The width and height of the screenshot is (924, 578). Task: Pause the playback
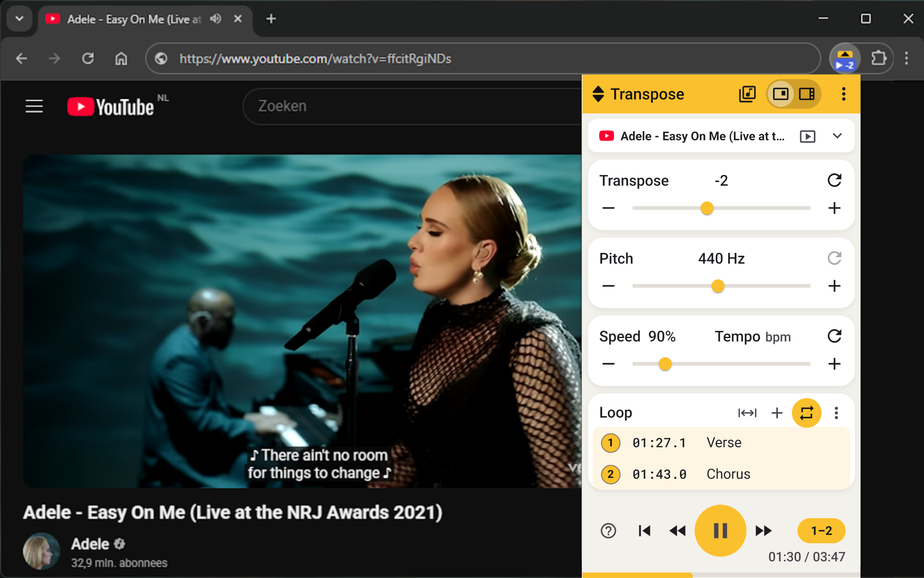tap(720, 531)
